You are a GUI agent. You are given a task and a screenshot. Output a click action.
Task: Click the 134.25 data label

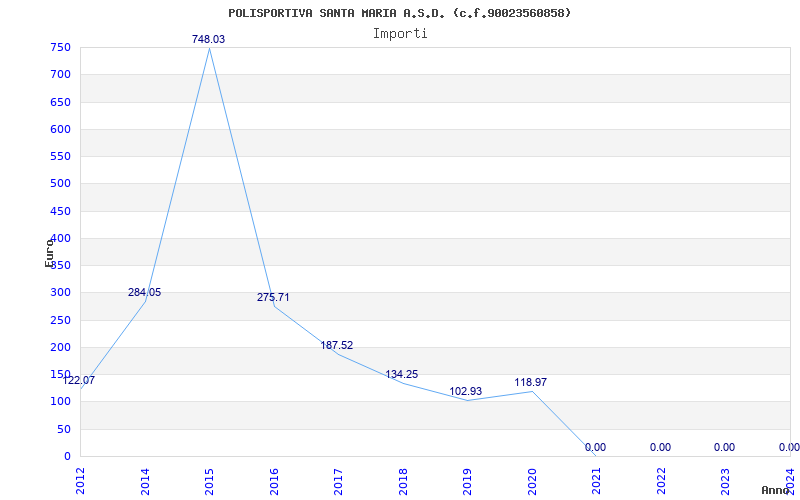(x=402, y=374)
